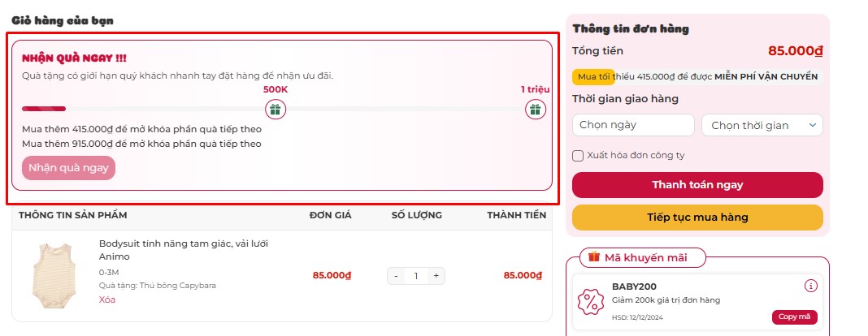This screenshot has height=336, width=868.
Task: Increase quantity with the plus button
Action: pos(436,276)
